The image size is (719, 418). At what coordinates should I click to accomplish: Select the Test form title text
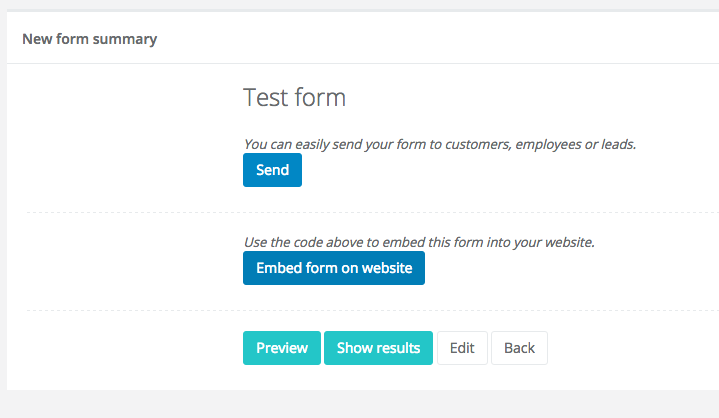294,98
